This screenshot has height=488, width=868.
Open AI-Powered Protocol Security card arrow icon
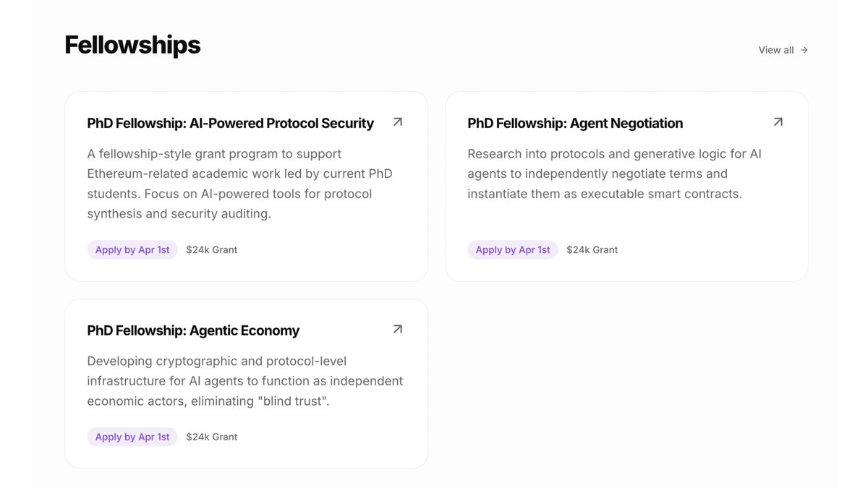tap(397, 122)
